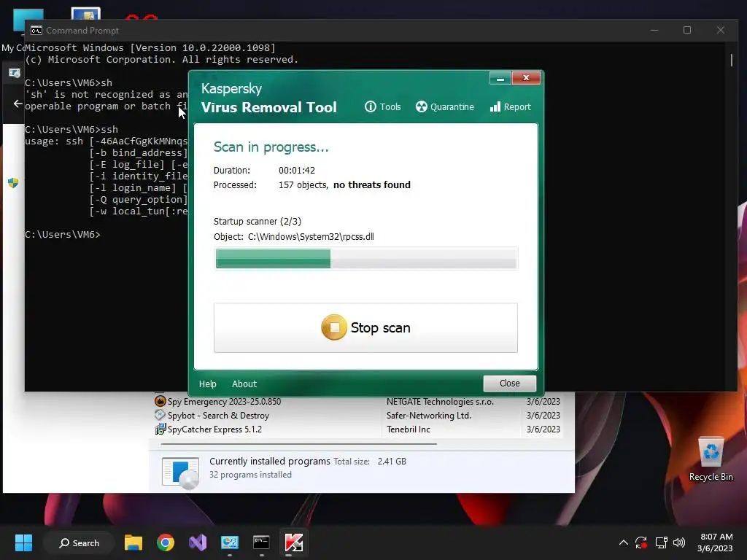
Task: Select Spybot - Search & Destroy row
Action: 357,415
